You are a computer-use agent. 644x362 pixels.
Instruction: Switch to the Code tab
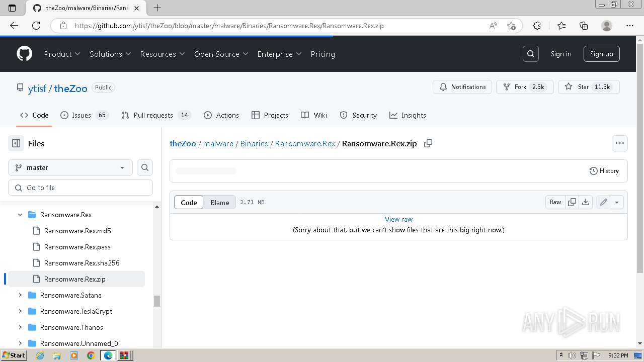pyautogui.click(x=34, y=115)
